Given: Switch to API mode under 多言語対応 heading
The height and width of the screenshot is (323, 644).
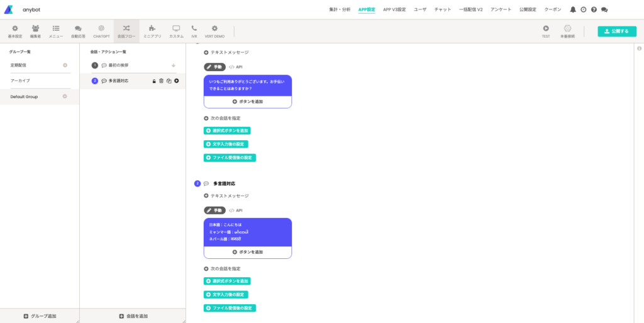Looking at the screenshot, I should point(236,211).
